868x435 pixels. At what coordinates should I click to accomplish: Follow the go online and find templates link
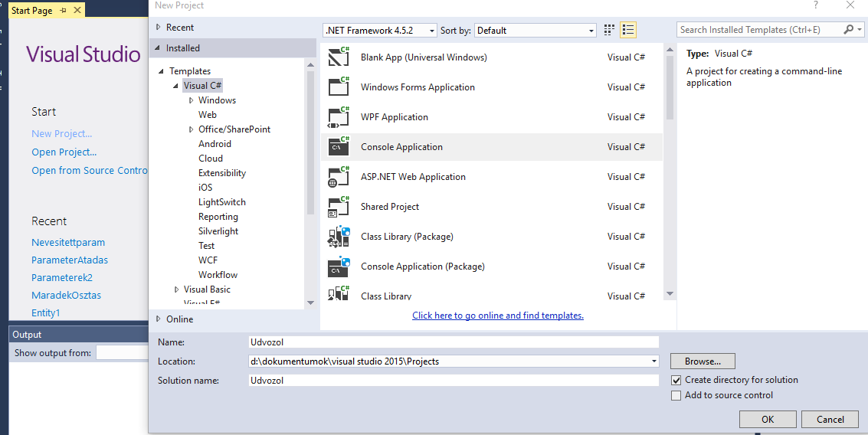498,316
